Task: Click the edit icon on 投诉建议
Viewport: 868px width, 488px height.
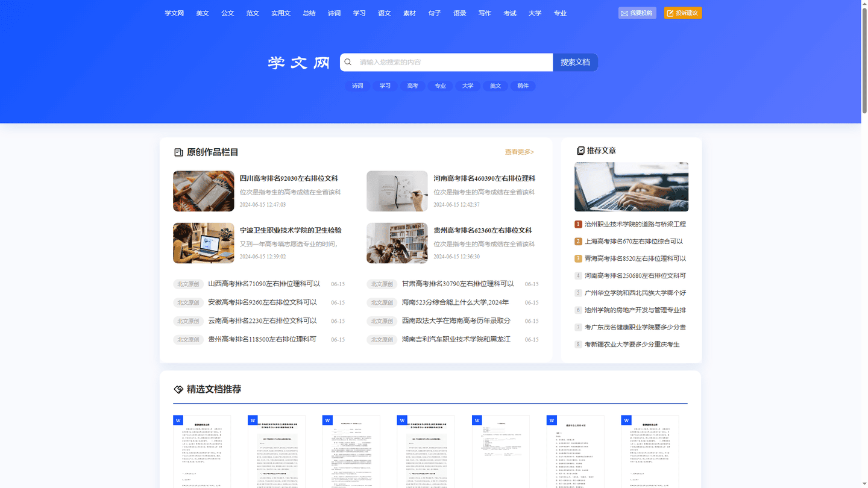Action: click(x=670, y=13)
